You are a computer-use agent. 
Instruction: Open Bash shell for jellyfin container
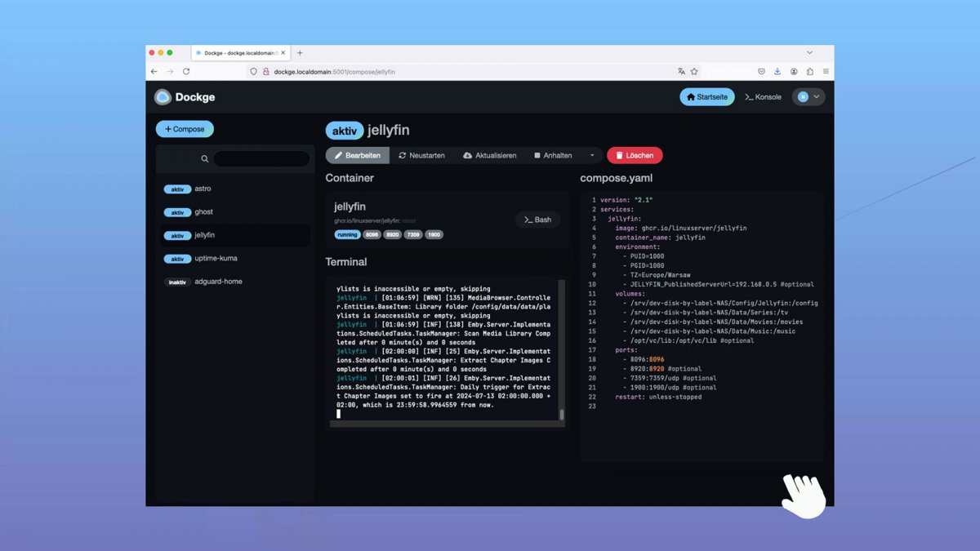click(x=537, y=220)
